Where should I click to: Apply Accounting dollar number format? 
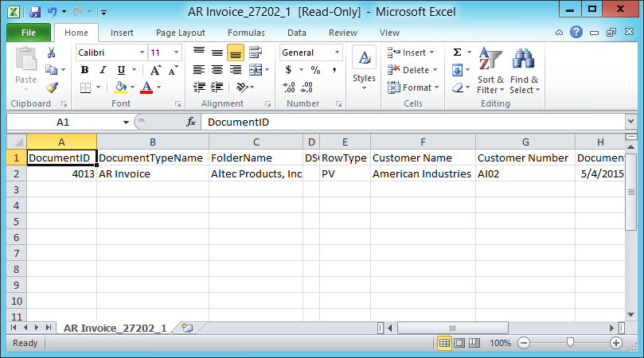pyautogui.click(x=288, y=70)
